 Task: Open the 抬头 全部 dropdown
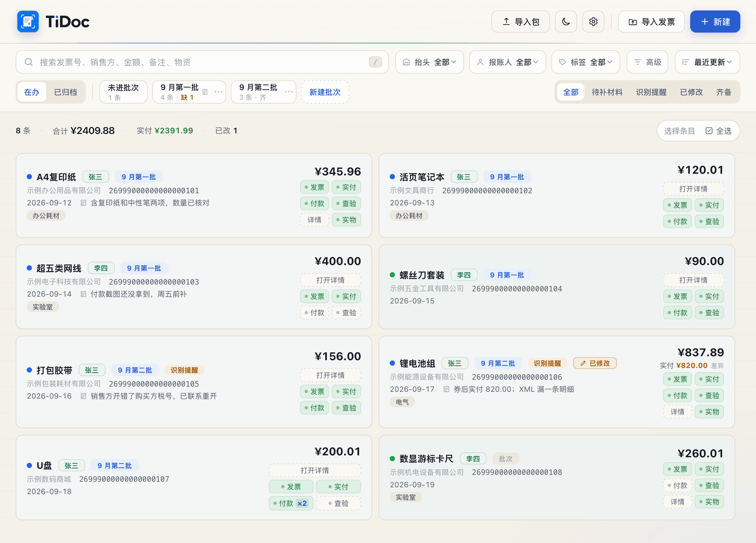(429, 62)
